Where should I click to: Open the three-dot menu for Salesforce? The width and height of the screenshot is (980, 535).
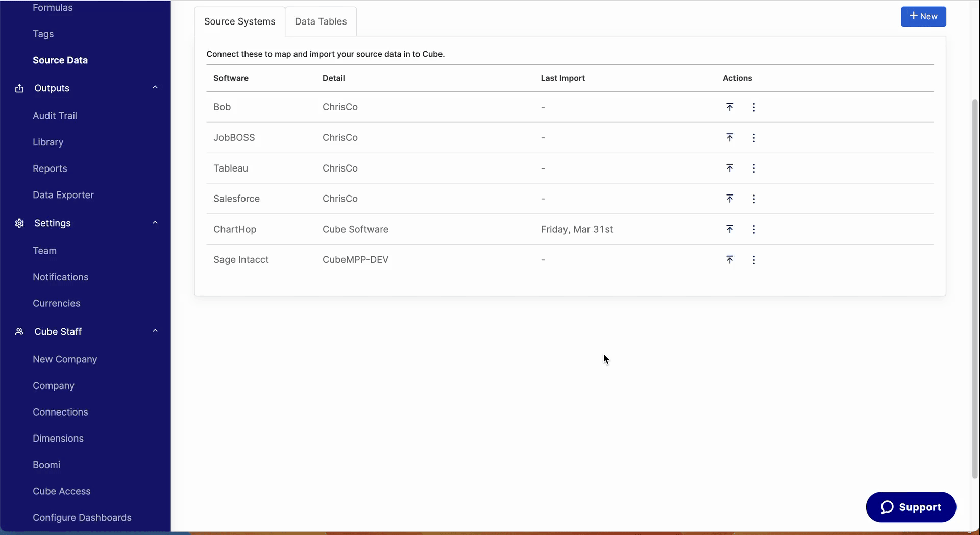coord(754,199)
